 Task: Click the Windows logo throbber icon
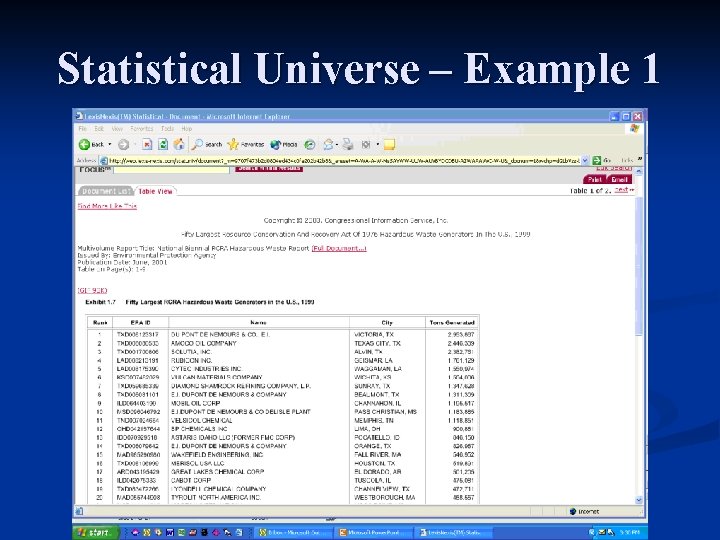tap(635, 129)
